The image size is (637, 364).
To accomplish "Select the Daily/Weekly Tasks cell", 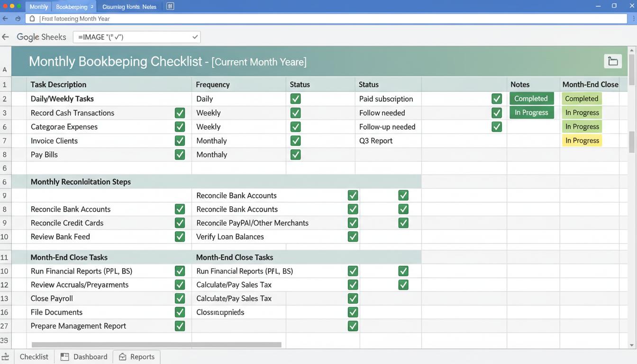I will click(109, 99).
